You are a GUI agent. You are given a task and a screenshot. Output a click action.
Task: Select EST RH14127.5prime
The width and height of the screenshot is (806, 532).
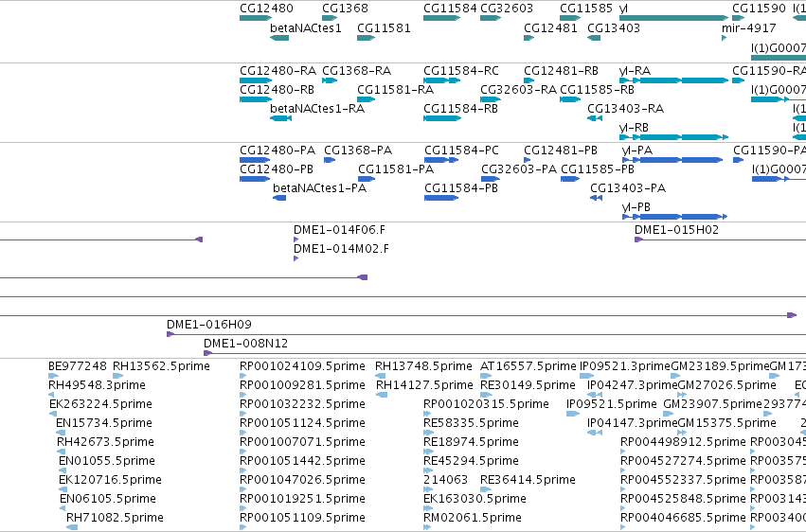click(x=382, y=395)
